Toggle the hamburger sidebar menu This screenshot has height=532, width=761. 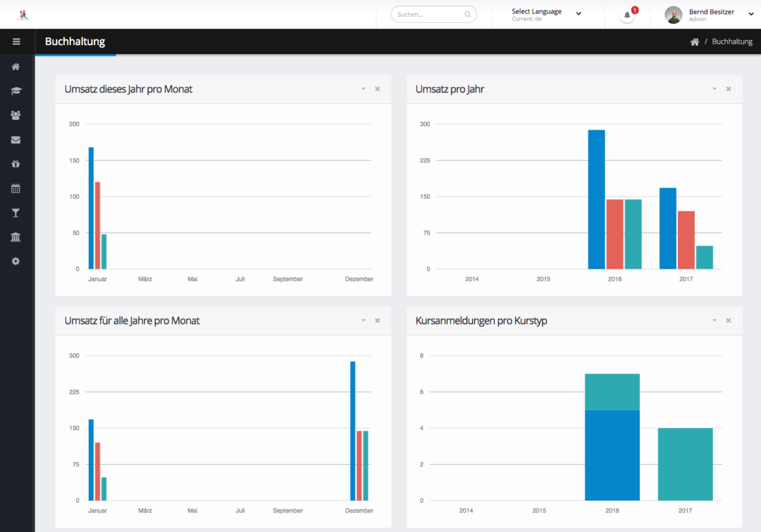[16, 42]
